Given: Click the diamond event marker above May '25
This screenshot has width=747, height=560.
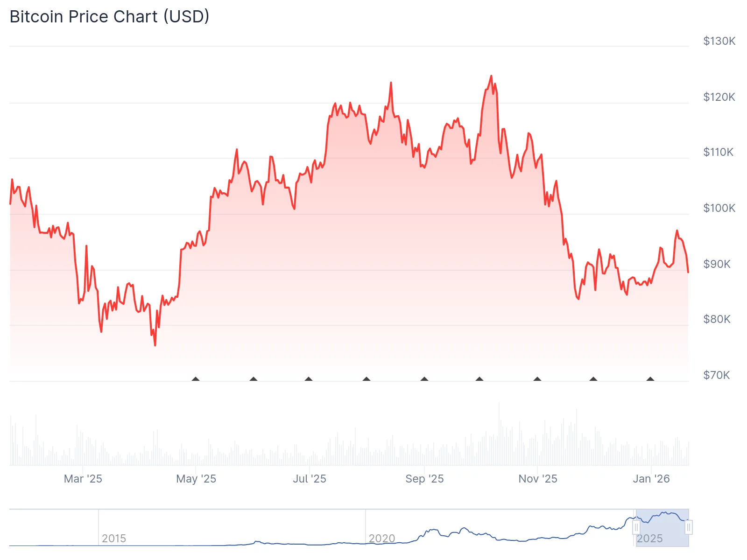Looking at the screenshot, I should pos(196,379).
